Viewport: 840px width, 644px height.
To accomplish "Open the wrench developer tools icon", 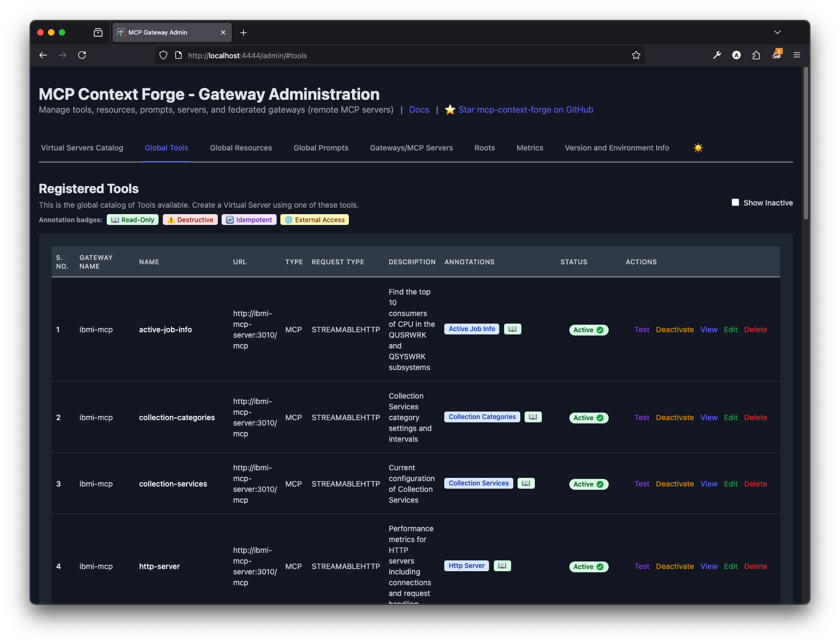I will point(717,55).
